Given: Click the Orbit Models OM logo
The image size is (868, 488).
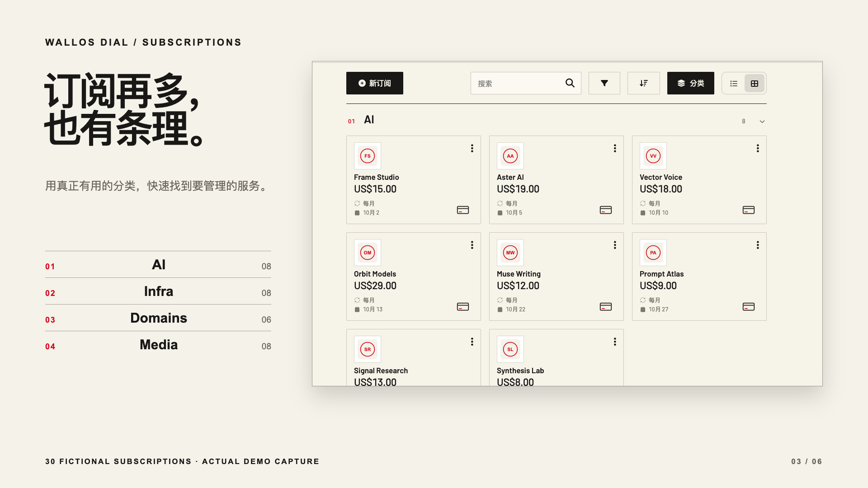Looking at the screenshot, I should tap(368, 253).
